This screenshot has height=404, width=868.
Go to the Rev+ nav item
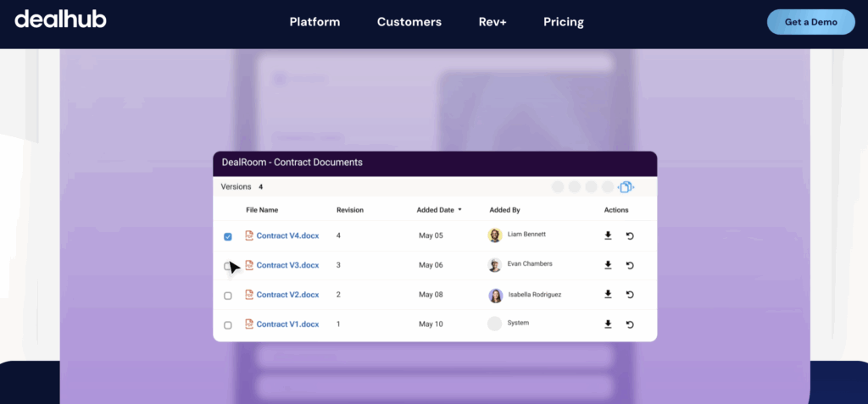coord(492,22)
